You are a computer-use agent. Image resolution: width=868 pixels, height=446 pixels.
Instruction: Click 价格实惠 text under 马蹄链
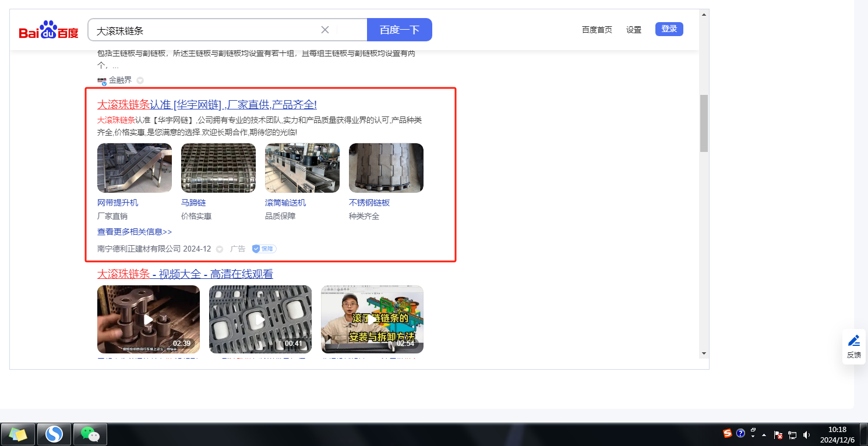196,216
